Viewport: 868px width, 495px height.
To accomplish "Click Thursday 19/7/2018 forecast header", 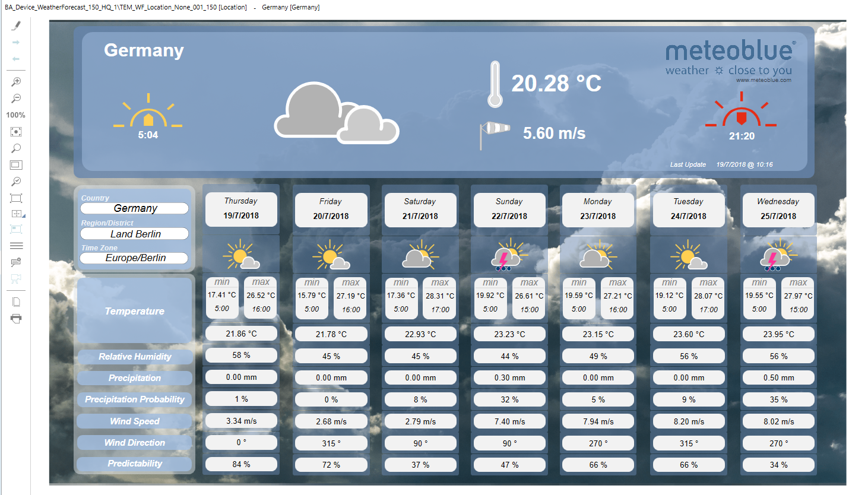I will (241, 209).
